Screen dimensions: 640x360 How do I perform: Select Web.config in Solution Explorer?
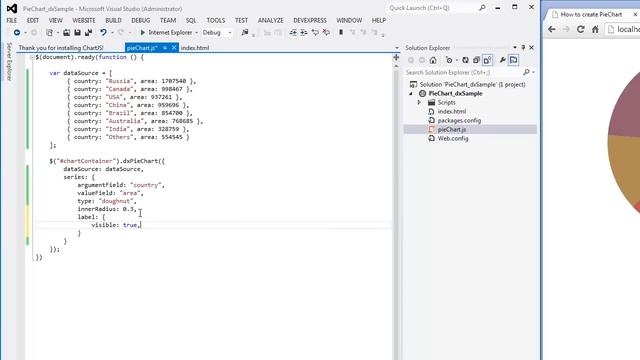tap(453, 138)
